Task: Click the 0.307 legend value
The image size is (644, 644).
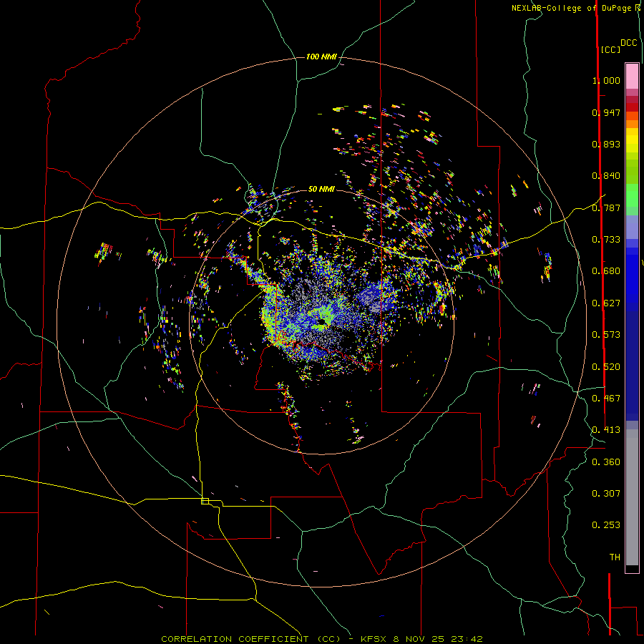Action: tap(606, 494)
